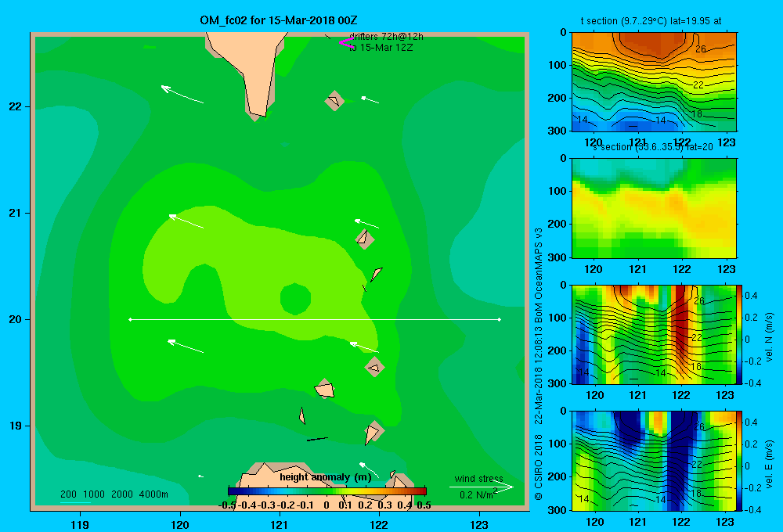Click the '200 1000 2000 4000m' depth legend
Screen dimensions: 783x532
(114, 494)
